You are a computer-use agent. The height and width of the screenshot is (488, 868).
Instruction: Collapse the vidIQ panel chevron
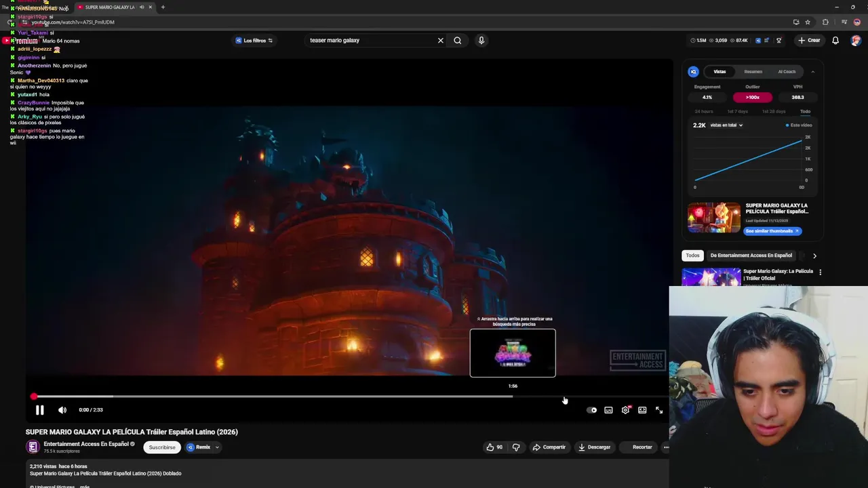812,72
